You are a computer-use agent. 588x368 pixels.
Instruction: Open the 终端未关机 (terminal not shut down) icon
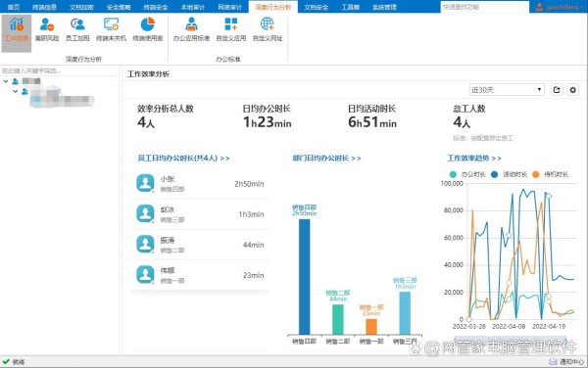111,30
